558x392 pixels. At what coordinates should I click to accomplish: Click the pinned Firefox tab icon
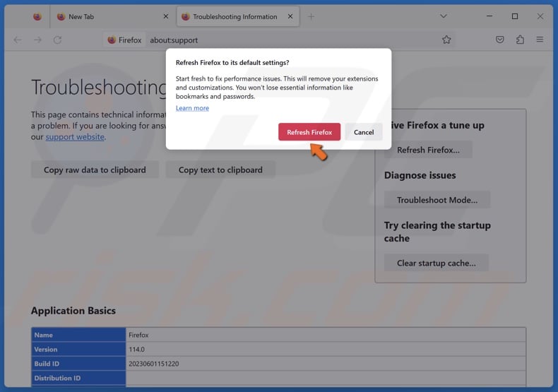pos(37,17)
